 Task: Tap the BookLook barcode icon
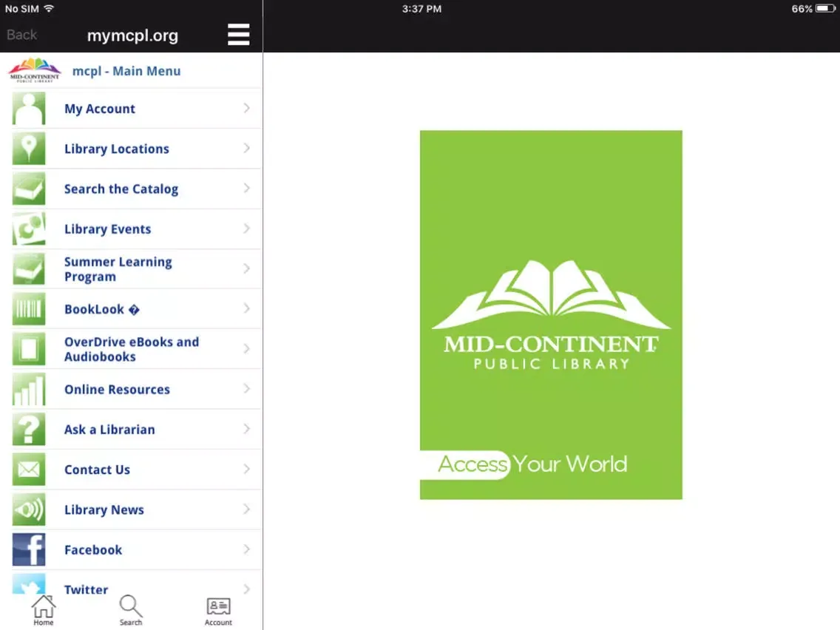pos(29,309)
